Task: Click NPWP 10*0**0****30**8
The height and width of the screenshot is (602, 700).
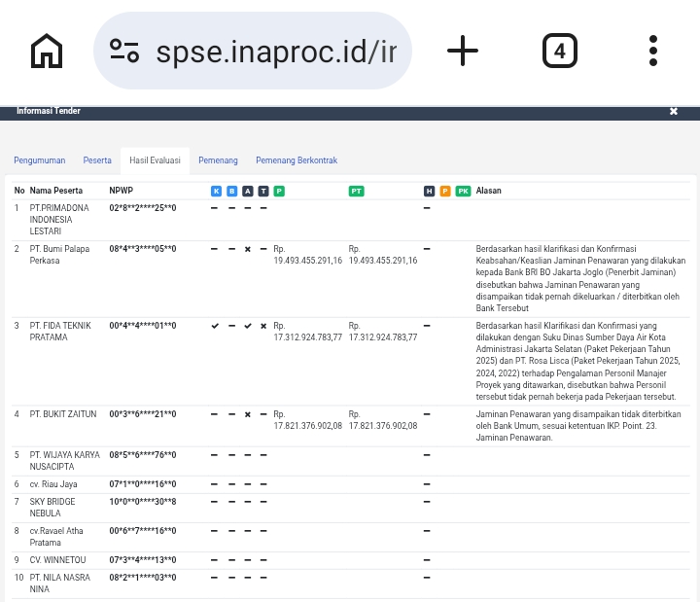Action: (142, 502)
